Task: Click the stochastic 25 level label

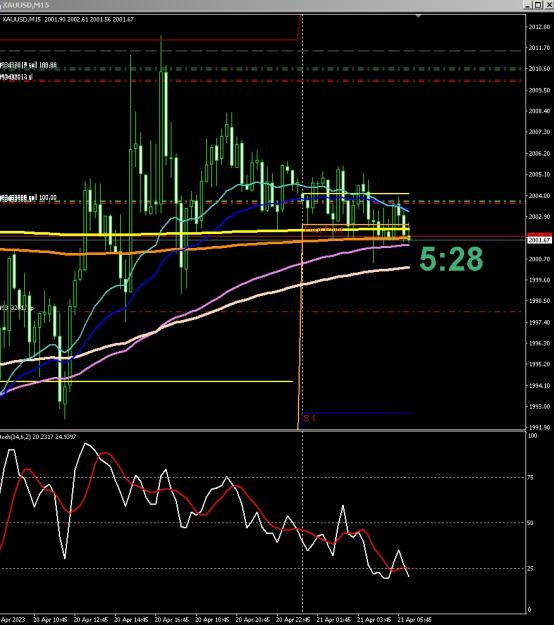Action: point(530,568)
